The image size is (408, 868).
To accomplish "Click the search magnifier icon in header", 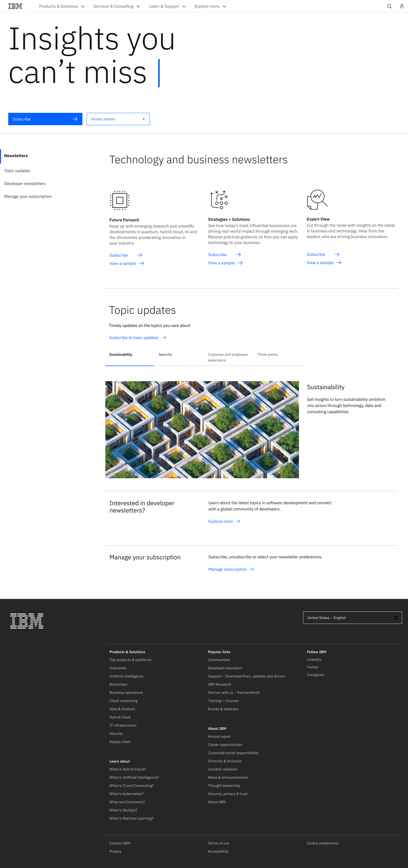I will (x=389, y=6).
